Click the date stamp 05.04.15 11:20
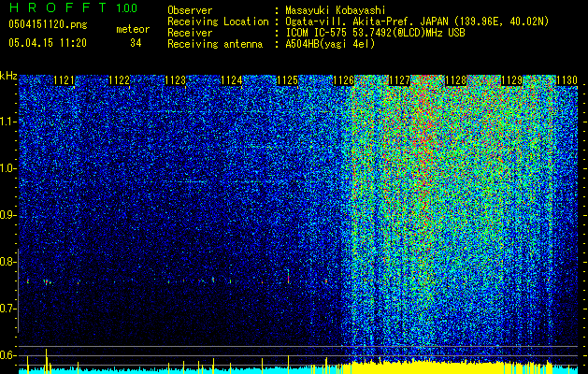 pos(48,43)
